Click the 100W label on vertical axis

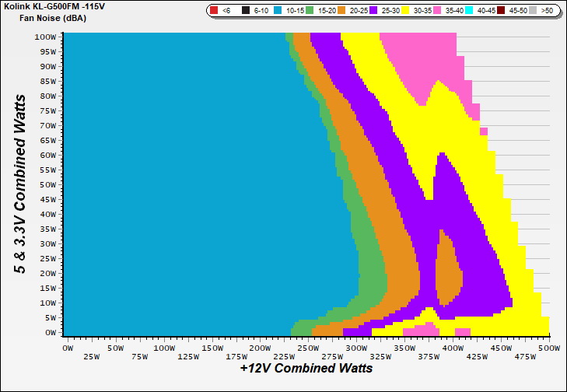click(45, 37)
